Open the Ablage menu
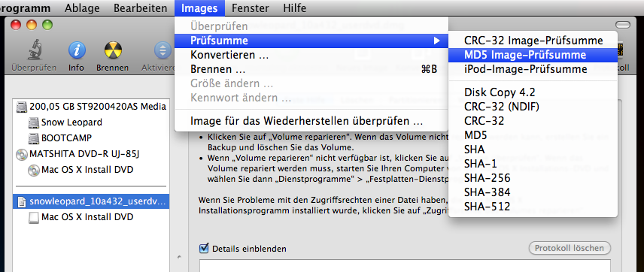The width and height of the screenshot is (644, 272). point(82,8)
